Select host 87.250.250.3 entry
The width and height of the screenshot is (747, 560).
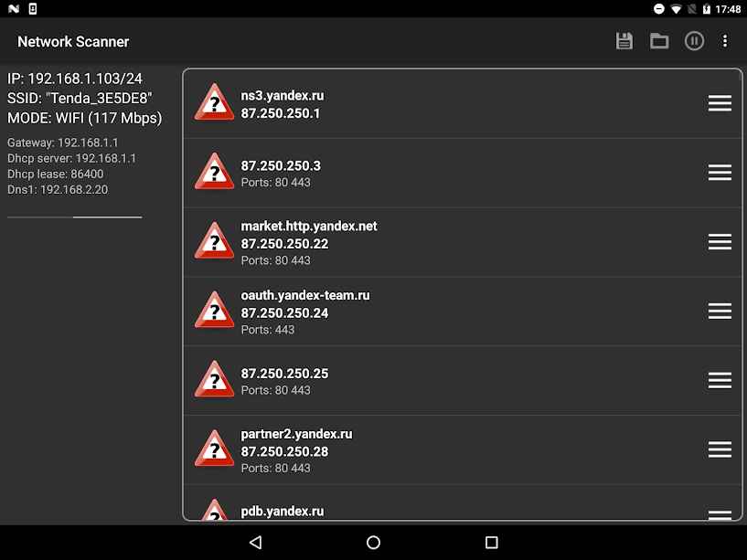pyautogui.click(x=462, y=173)
